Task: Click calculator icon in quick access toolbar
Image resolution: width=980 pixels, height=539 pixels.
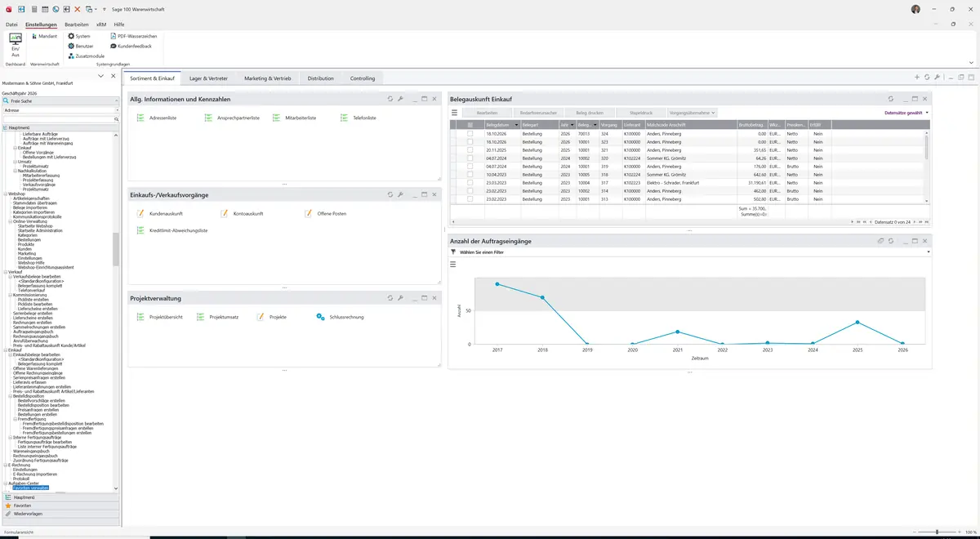Action: [x=33, y=9]
